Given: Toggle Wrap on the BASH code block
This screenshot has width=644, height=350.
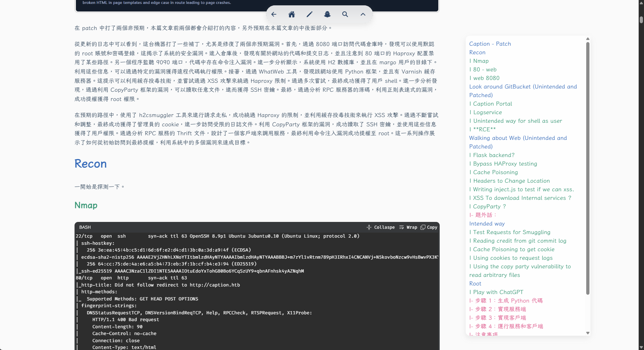Looking at the screenshot, I should coord(408,227).
